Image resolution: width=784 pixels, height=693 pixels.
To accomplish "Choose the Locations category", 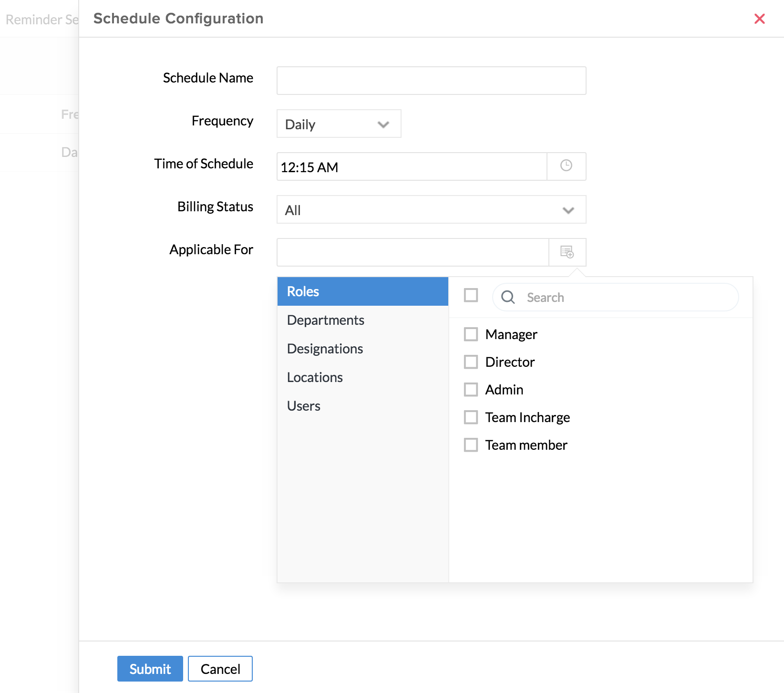I will 315,377.
